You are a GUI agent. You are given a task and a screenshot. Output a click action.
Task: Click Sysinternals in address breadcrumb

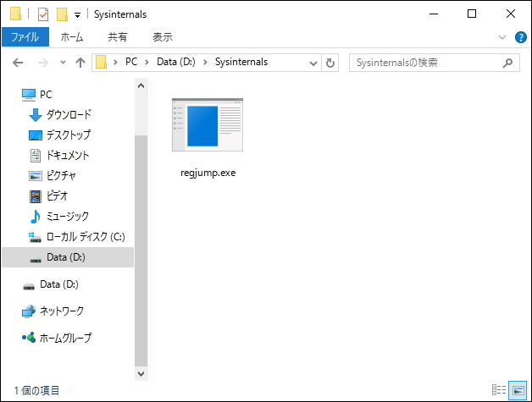click(x=241, y=62)
